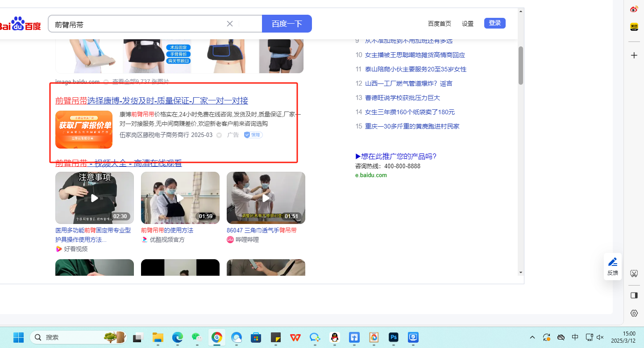Expand the system tray hidden icons chevron

pyautogui.click(x=532, y=337)
